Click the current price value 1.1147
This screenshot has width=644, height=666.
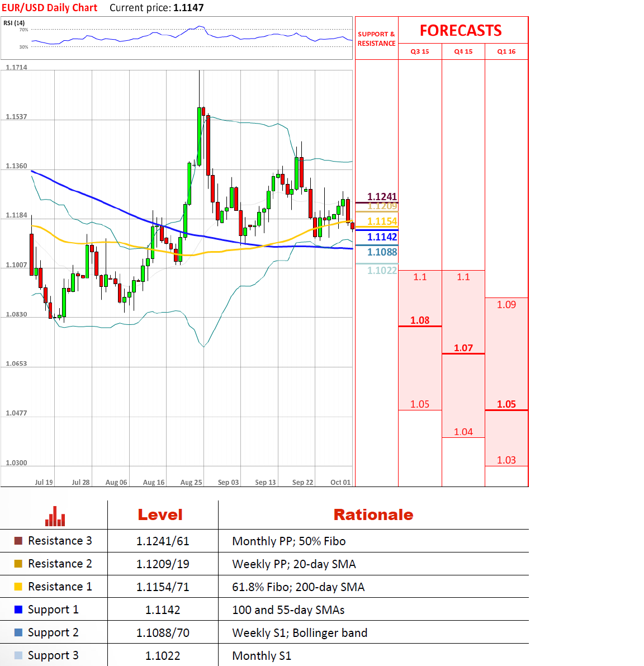coord(188,8)
